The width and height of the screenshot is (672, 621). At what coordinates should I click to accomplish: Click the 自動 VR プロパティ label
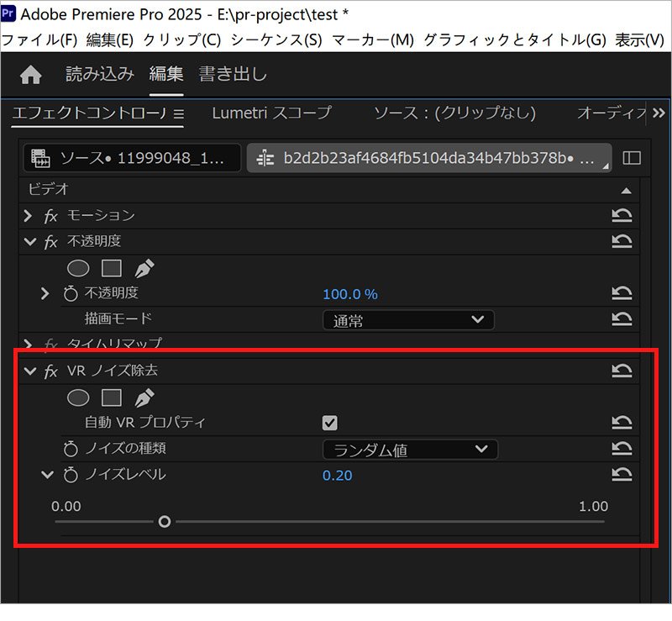tap(144, 423)
